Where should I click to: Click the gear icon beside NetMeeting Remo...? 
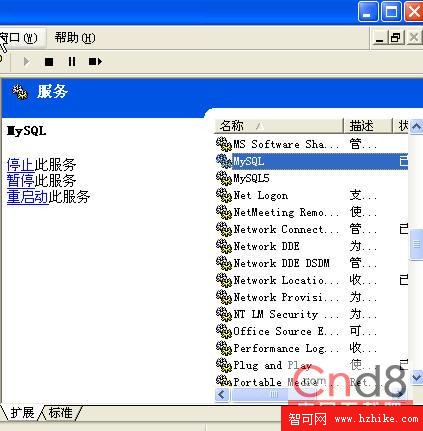[x=224, y=212]
